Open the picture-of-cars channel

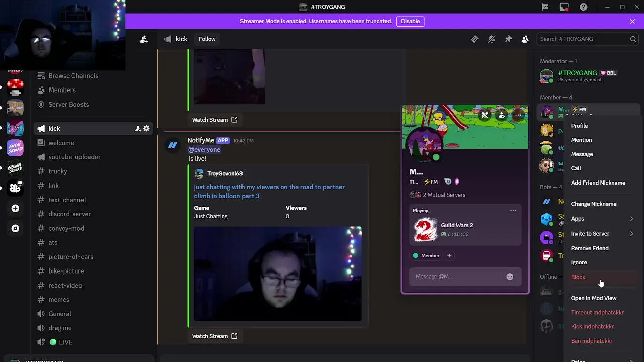pos(70,257)
